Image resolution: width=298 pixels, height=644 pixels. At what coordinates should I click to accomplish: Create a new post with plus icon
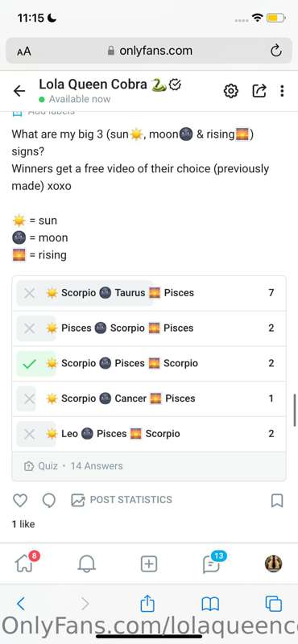click(x=149, y=564)
